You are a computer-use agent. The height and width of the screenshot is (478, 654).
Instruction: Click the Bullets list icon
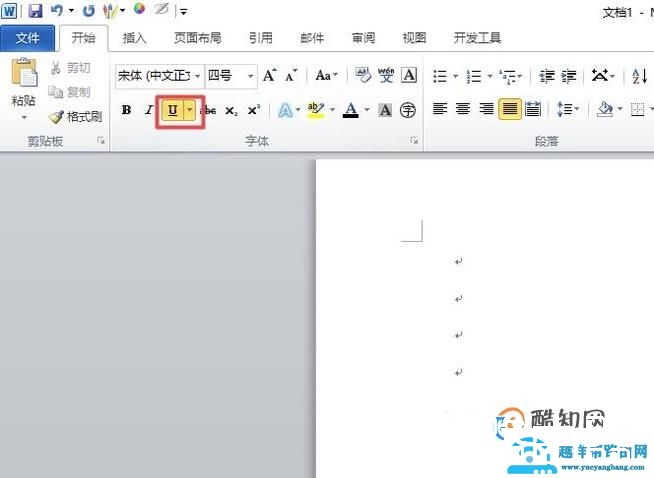(x=440, y=76)
